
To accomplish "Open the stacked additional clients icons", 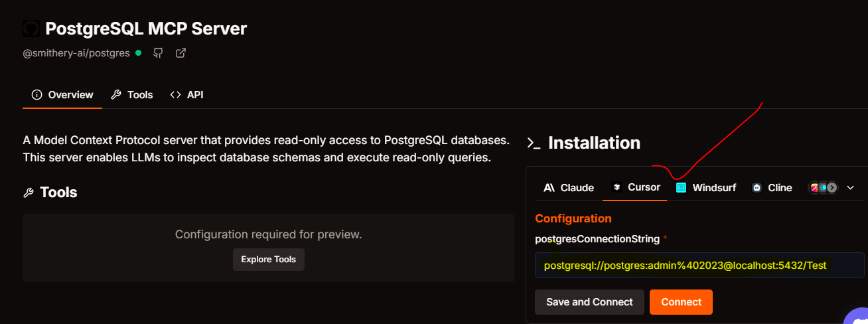I will 823,188.
